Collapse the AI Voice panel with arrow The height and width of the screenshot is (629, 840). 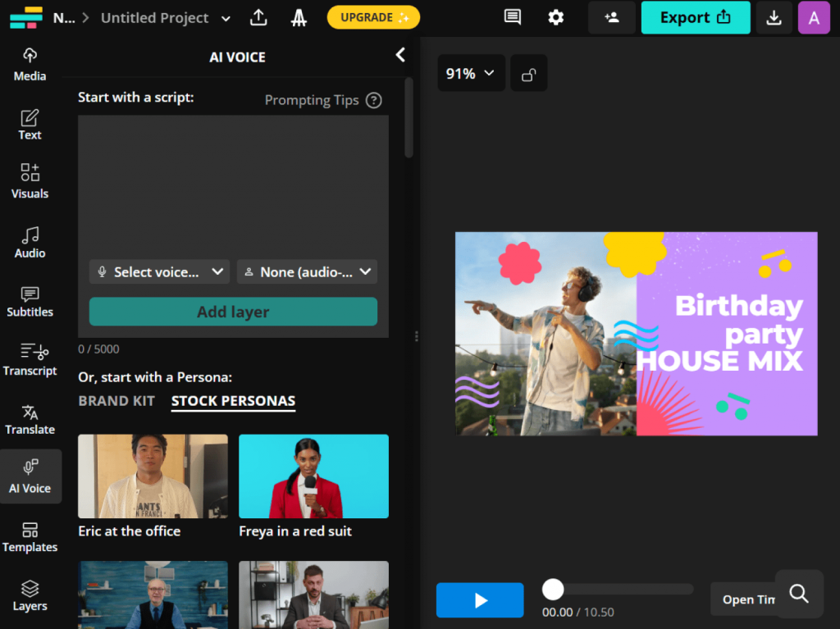click(400, 55)
